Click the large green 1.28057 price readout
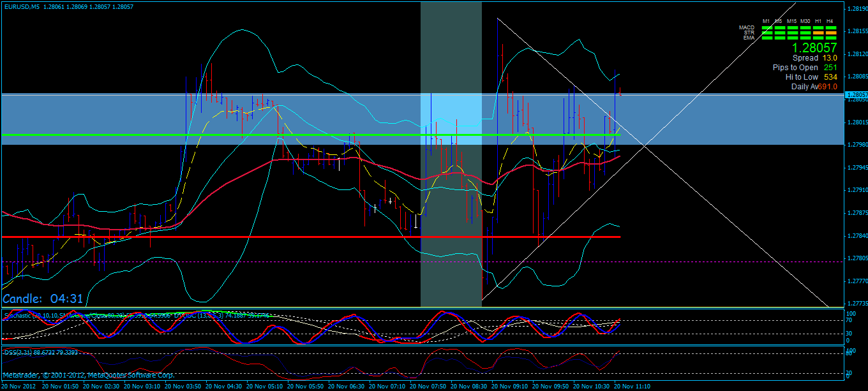The image size is (868, 391). [814, 48]
